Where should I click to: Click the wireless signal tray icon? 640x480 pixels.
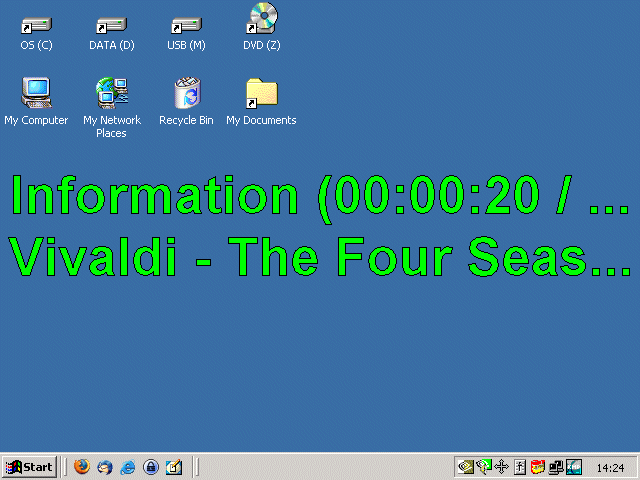click(484, 467)
